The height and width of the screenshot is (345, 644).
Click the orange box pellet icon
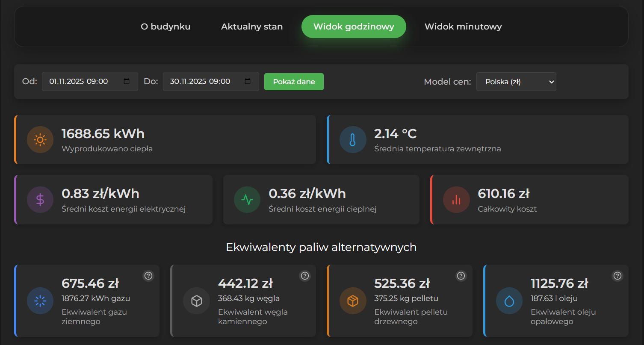pyautogui.click(x=353, y=301)
